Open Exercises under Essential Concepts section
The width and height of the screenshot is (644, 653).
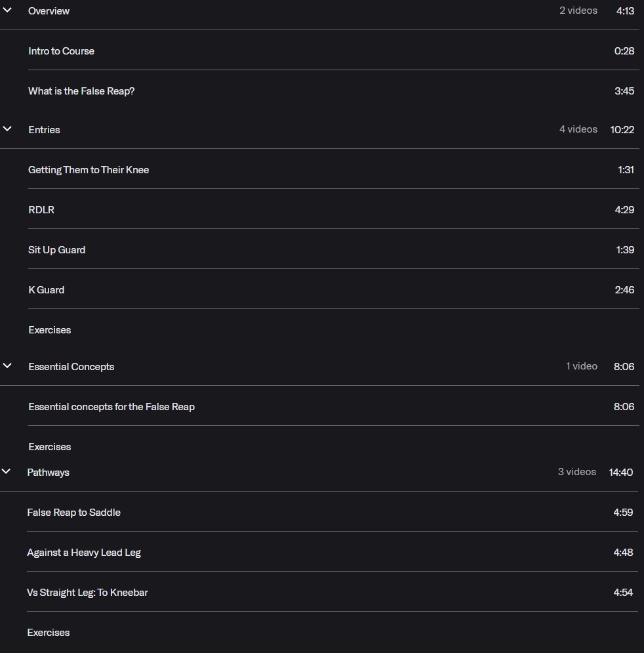[50, 447]
